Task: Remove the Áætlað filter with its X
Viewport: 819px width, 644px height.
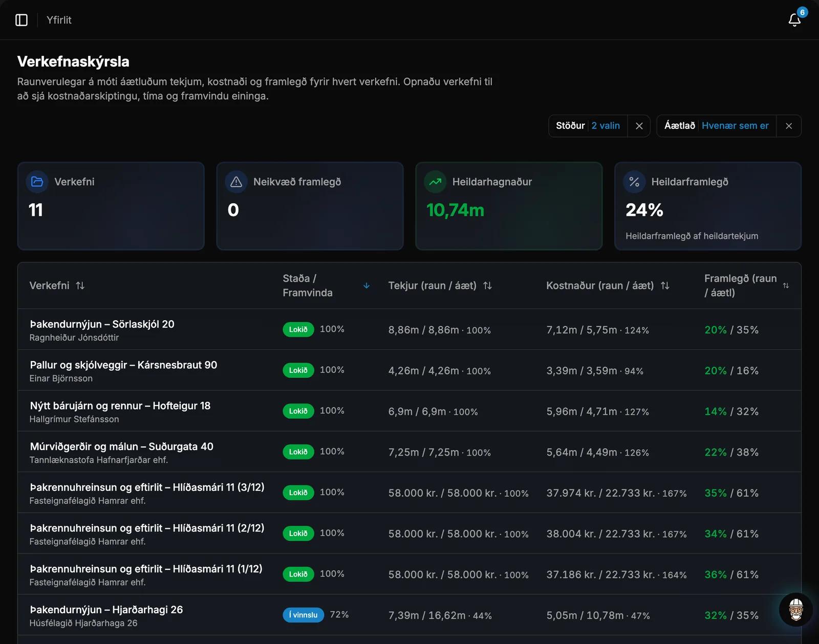Action: [x=789, y=126]
